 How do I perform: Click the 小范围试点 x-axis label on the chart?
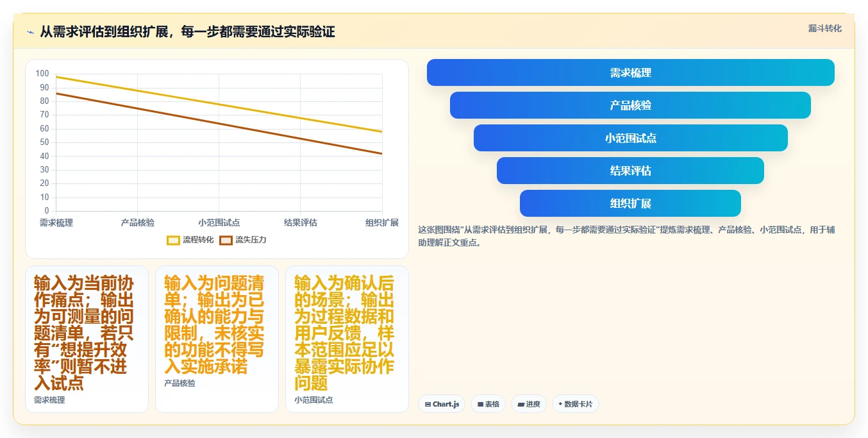(x=219, y=223)
